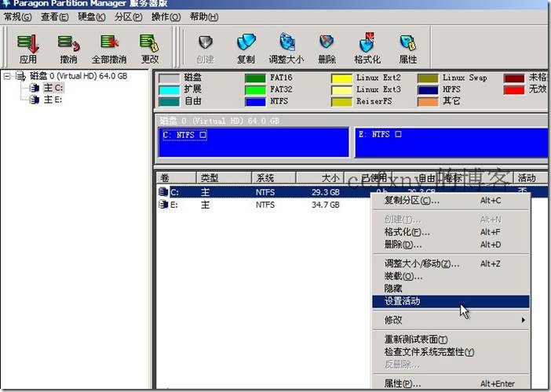Choose 设置活动 in context menu

click(451, 301)
